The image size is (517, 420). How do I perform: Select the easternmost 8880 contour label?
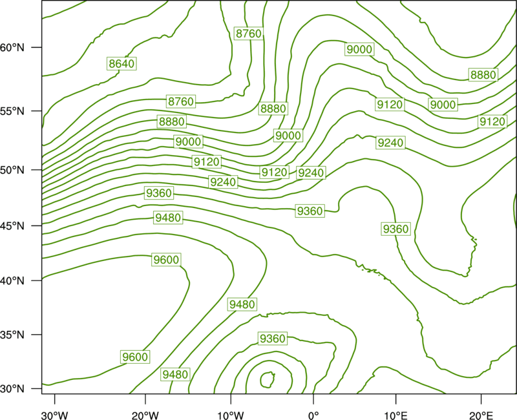[483, 75]
